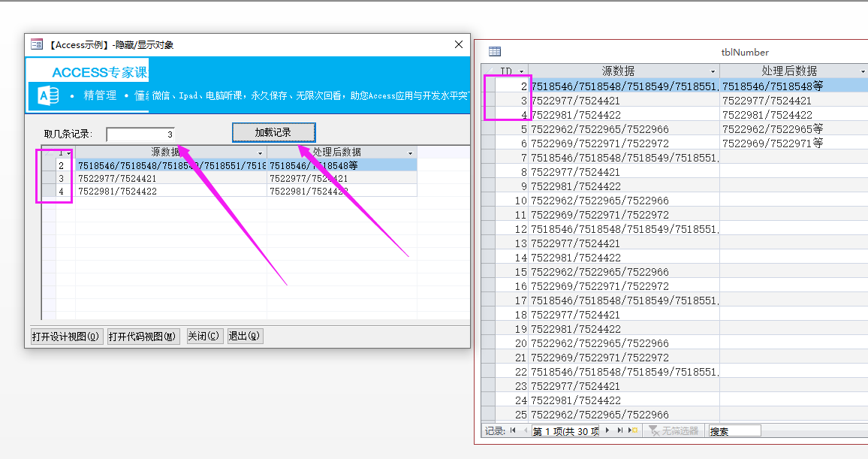Click ID cell 4 in the dialog subform
Screen dimensions: 868x459
click(x=65, y=191)
